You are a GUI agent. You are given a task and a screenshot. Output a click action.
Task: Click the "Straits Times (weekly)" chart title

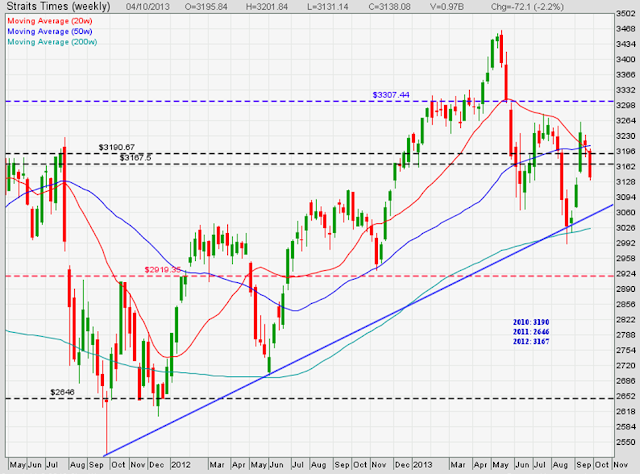click(x=58, y=7)
